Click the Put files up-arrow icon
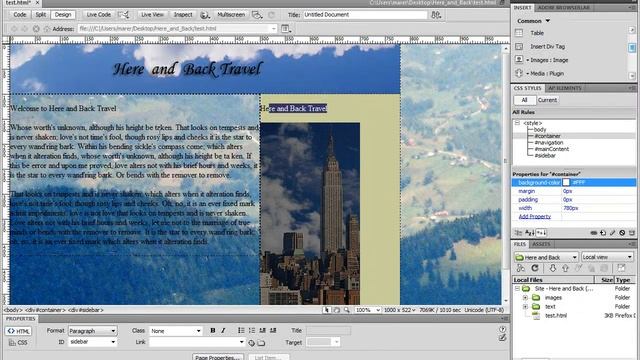Viewport: 640px width, 360px height. (565, 268)
